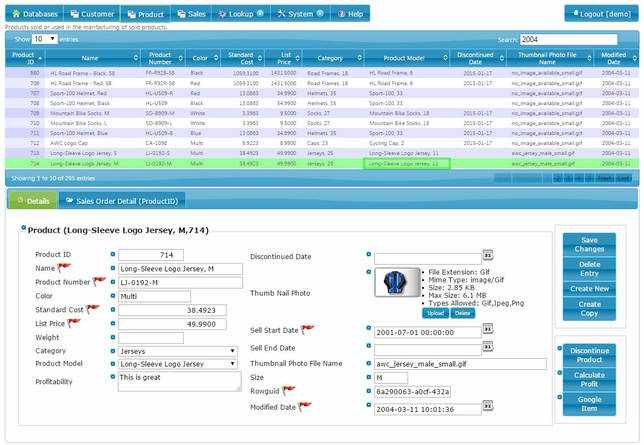The image size is (644, 445).
Task: Switch to Sales Order Detail (ProductID) tab
Action: 122,201
